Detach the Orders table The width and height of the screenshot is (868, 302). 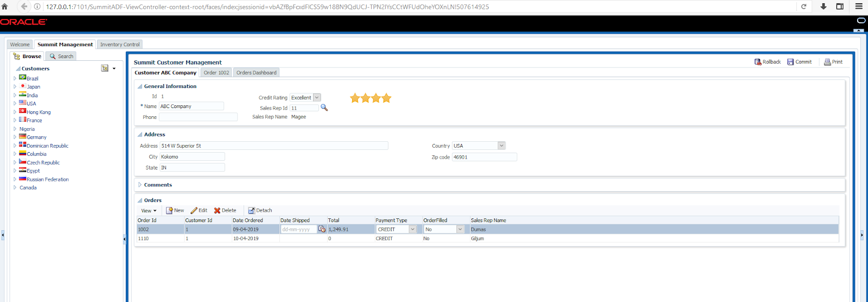coord(260,210)
